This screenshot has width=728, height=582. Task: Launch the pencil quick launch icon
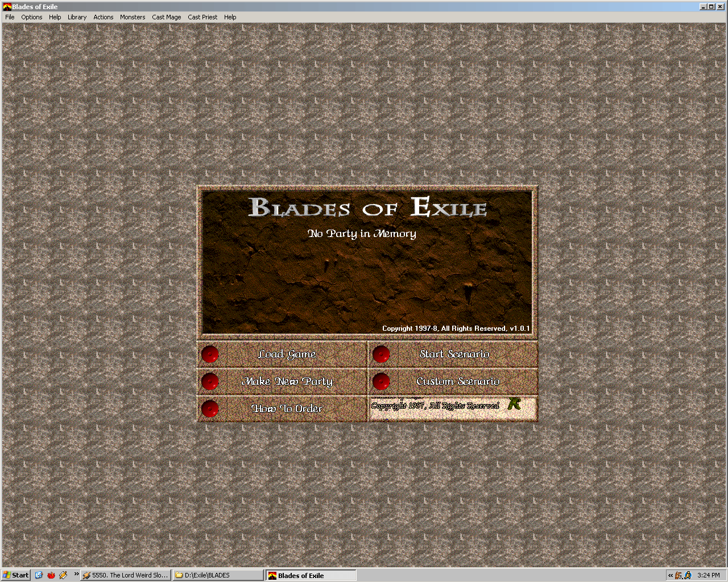63,575
